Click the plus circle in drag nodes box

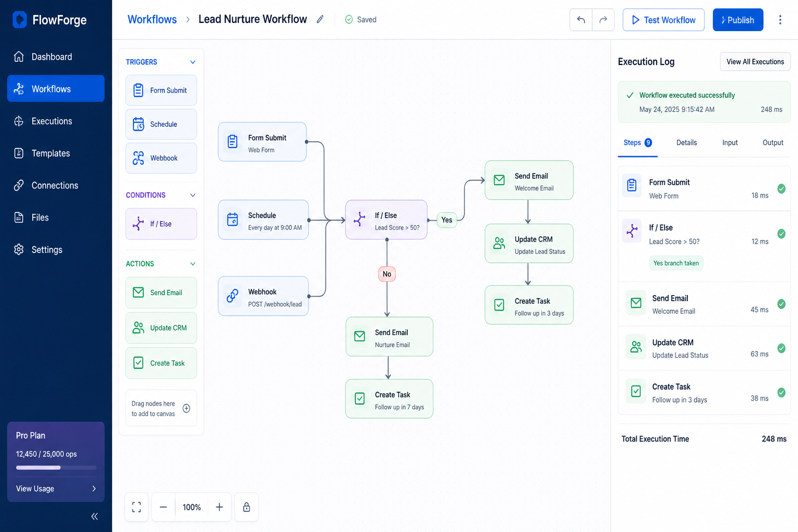(187, 408)
